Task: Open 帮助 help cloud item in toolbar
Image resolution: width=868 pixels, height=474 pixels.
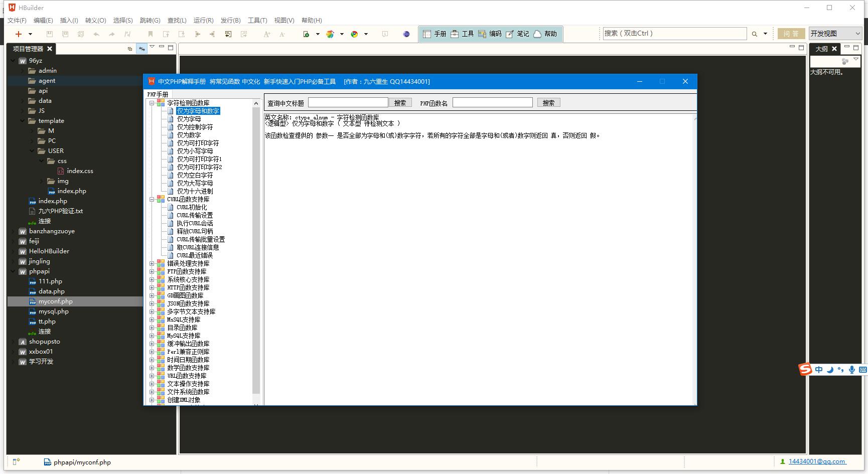Action: pyautogui.click(x=545, y=34)
